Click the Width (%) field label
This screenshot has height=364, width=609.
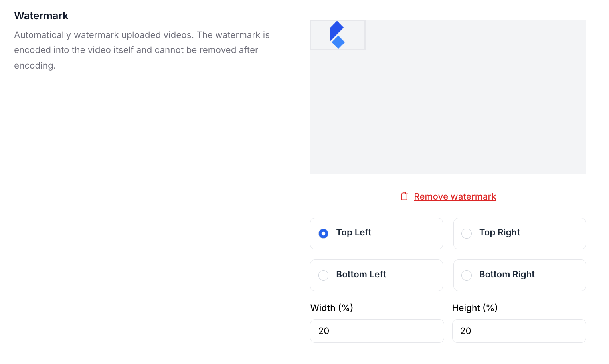(x=332, y=308)
